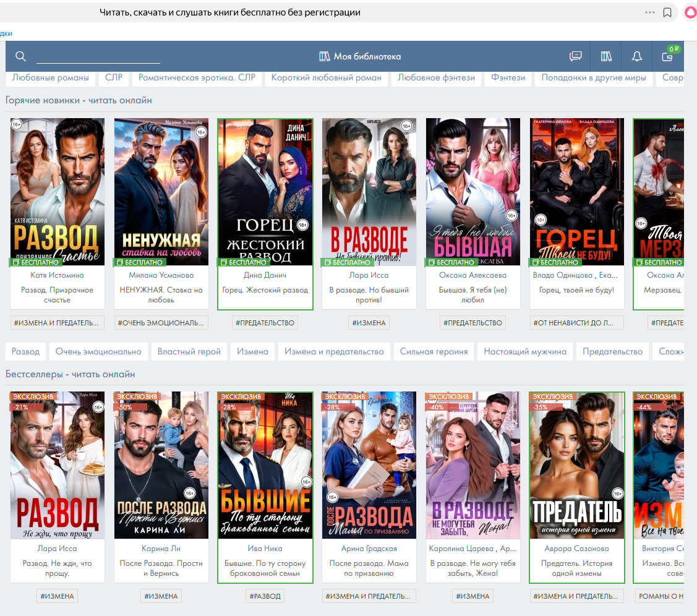Screen dimensions: 697x616
Task: Open Моя библиотека
Action: click(x=360, y=56)
